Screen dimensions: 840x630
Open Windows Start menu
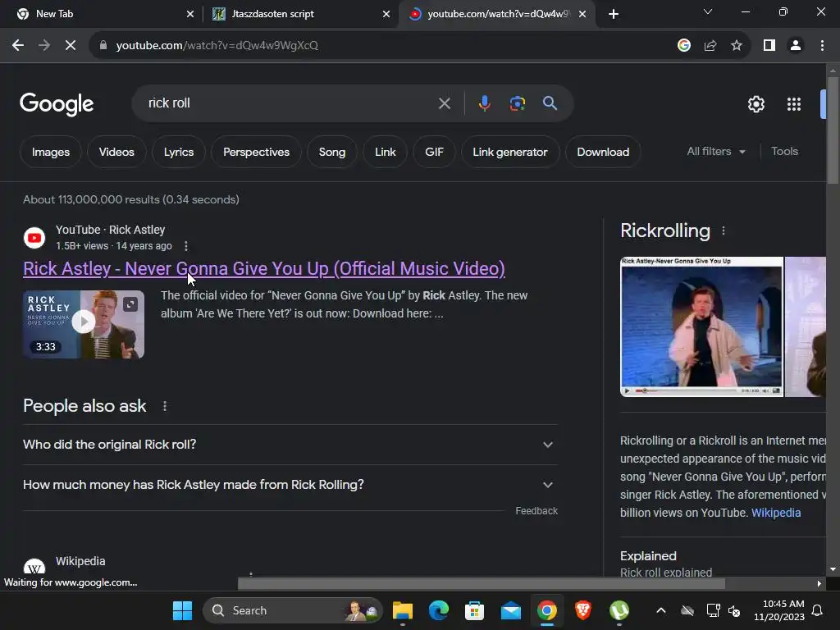[182, 610]
